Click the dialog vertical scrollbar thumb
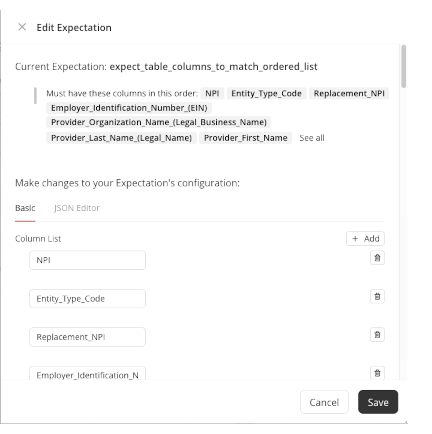 404,66
